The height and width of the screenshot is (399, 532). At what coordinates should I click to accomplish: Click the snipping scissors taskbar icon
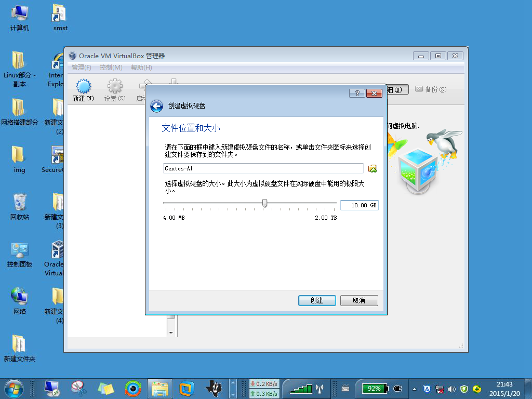pos(79,389)
